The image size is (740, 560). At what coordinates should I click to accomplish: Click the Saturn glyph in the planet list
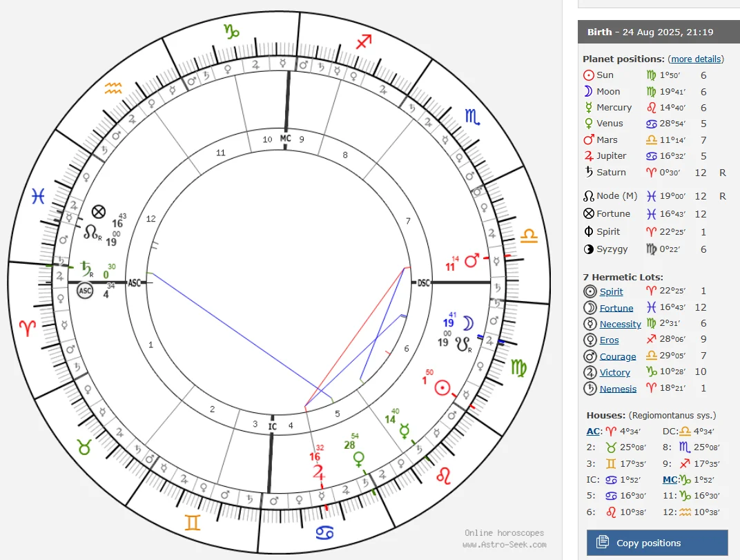(x=589, y=172)
